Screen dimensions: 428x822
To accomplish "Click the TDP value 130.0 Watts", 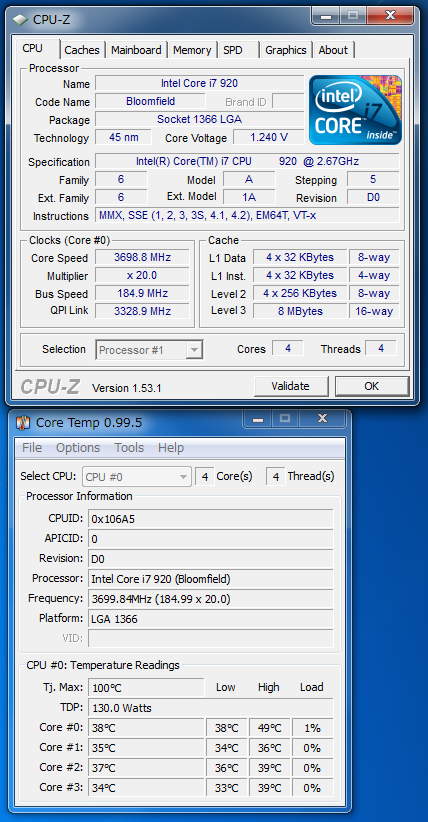I will click(210, 708).
